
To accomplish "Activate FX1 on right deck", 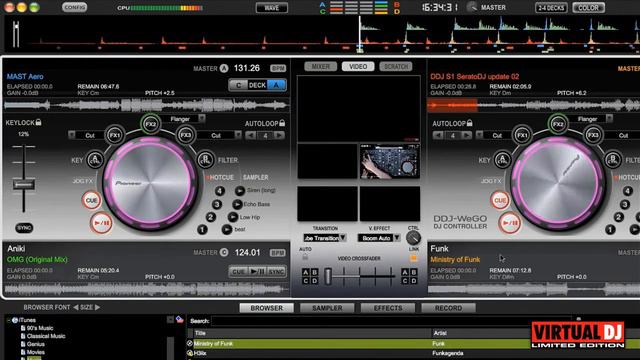I will pyautogui.click(x=522, y=135).
